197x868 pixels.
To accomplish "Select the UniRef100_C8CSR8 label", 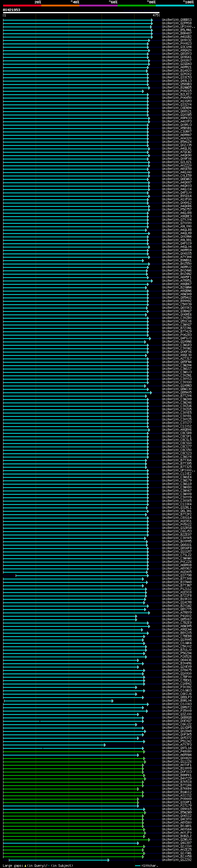I will click(177, 433).
